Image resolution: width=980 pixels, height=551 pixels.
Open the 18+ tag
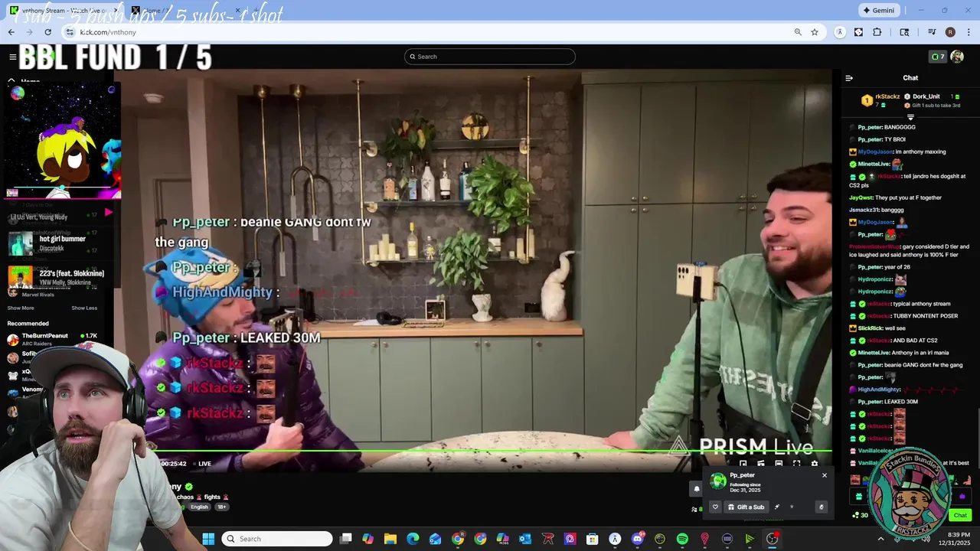[221, 507]
